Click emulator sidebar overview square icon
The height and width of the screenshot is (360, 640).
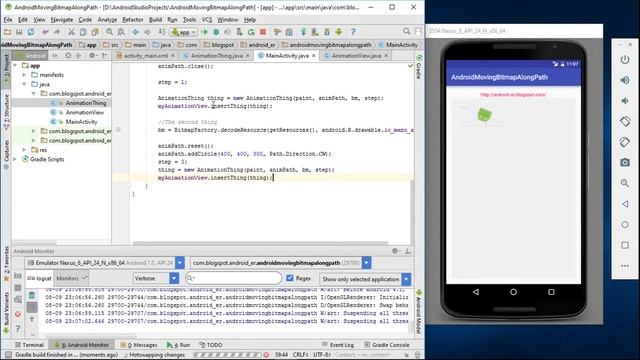click(625, 245)
